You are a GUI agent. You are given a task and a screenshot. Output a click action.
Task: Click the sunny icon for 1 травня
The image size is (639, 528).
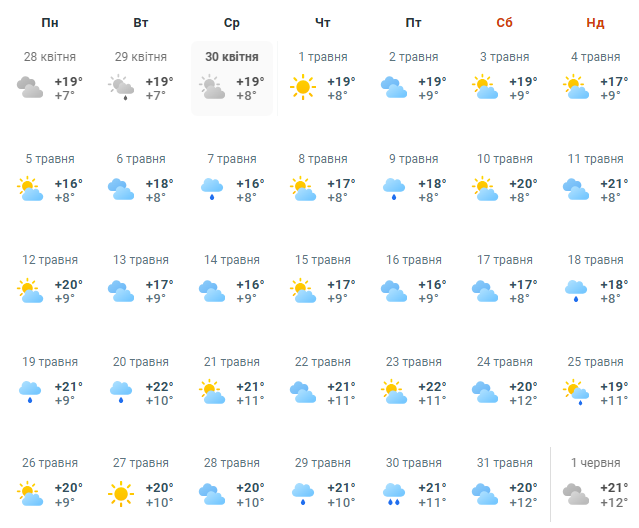tap(303, 88)
